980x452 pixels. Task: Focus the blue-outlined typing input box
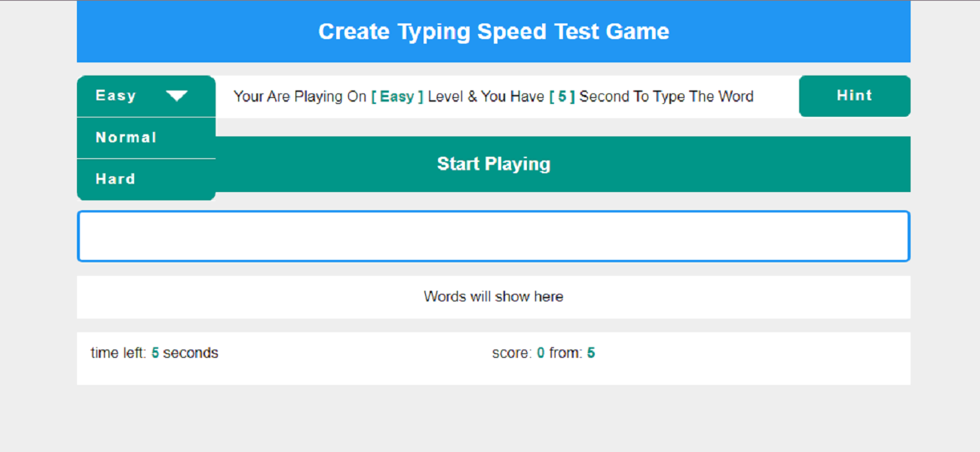coord(493,237)
